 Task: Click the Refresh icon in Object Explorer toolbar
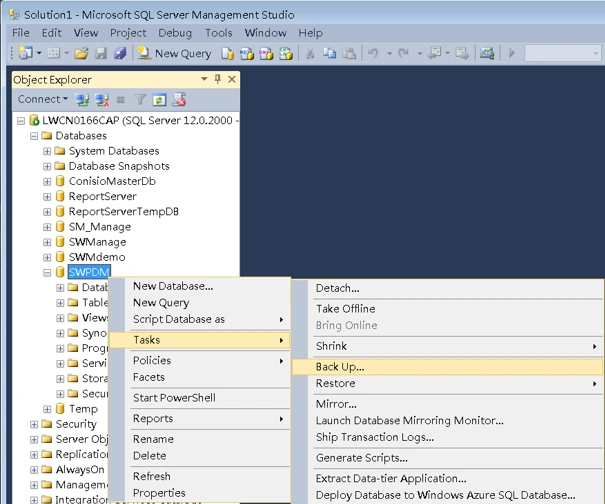click(159, 100)
